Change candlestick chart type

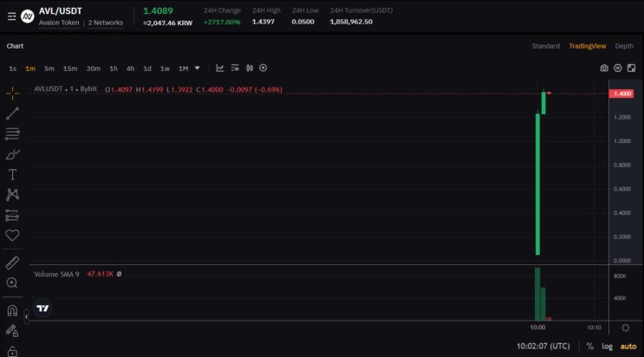click(250, 68)
